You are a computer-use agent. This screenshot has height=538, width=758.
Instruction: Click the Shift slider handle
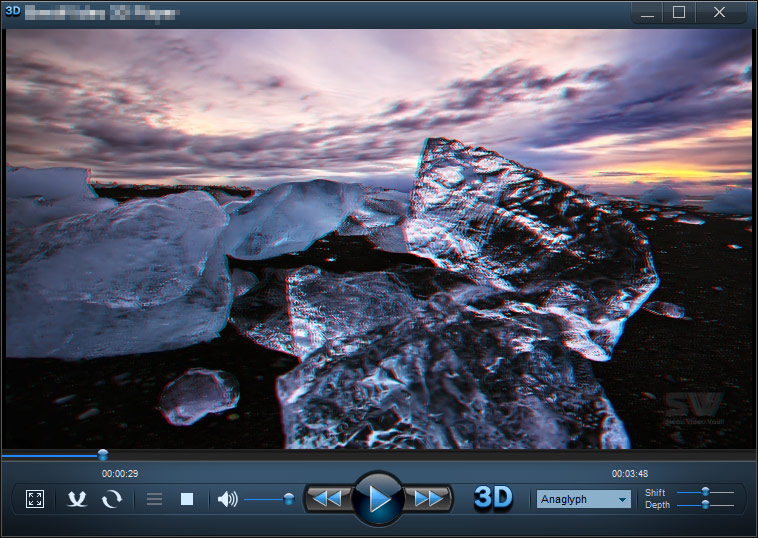tap(705, 492)
